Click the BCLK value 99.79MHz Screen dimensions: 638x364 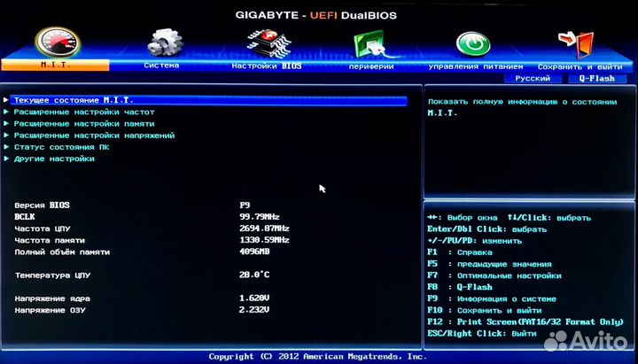(x=260, y=217)
